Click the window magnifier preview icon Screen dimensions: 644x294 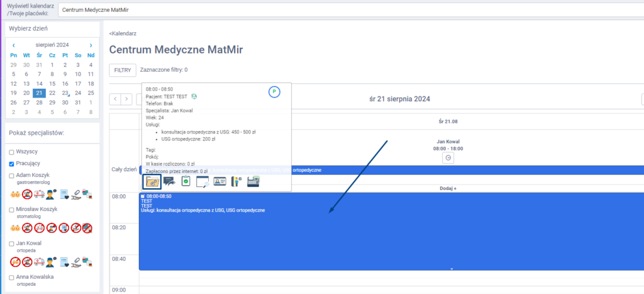[203, 182]
